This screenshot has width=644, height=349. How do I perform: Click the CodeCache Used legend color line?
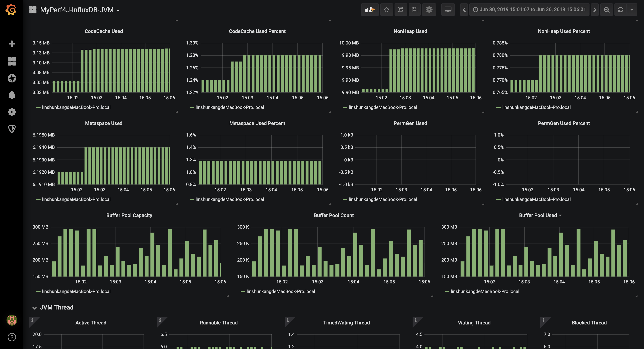(38, 107)
